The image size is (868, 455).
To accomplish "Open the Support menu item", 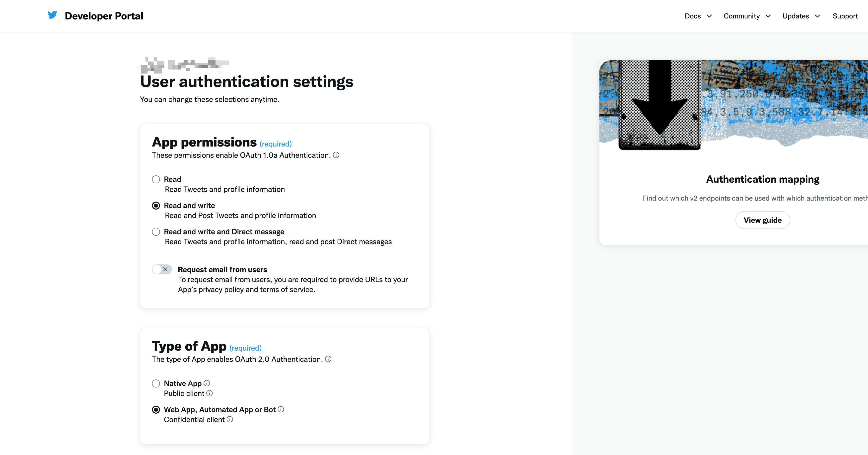I will pyautogui.click(x=845, y=16).
